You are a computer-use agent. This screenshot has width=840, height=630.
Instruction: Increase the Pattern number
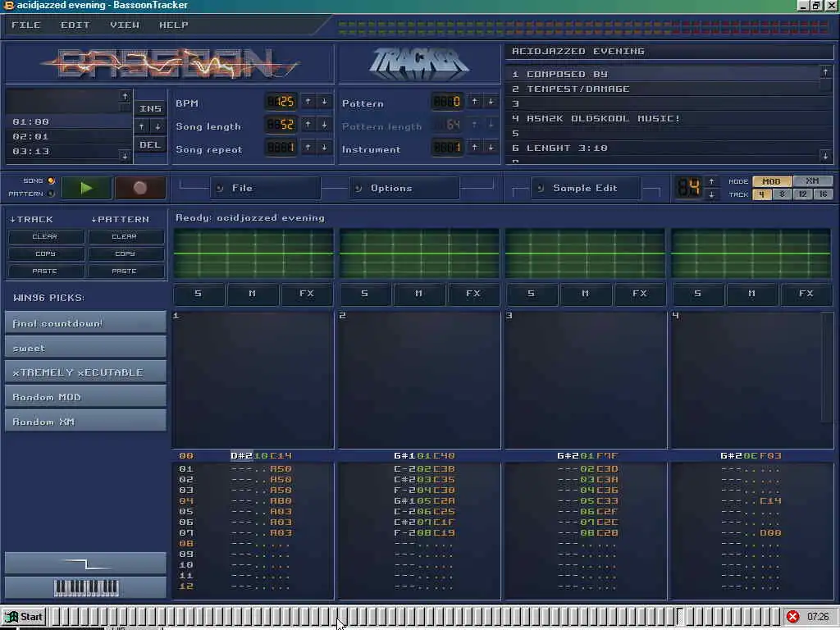[475, 101]
